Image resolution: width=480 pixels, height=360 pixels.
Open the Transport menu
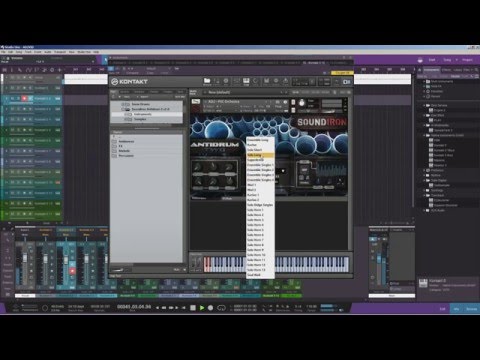point(60,52)
